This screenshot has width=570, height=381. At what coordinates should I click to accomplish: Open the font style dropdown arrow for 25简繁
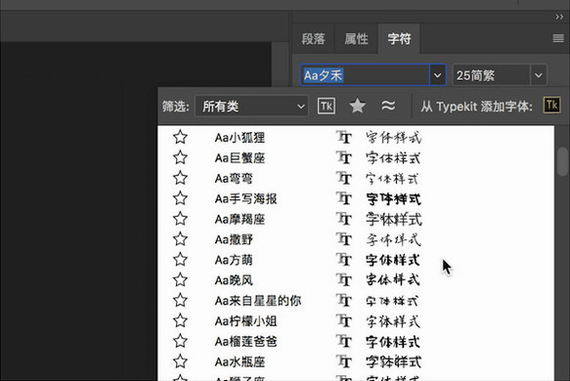pos(538,75)
